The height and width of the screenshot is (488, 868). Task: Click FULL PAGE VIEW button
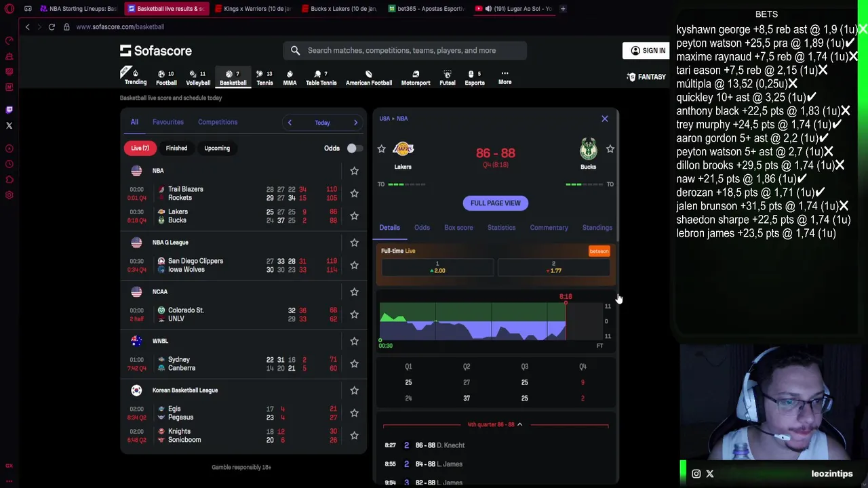click(496, 203)
